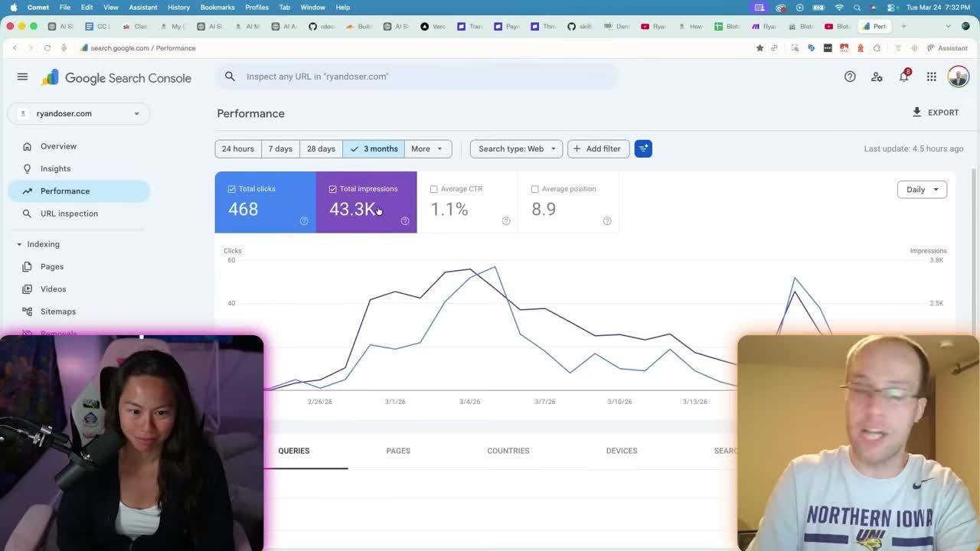Click the blue filter reset icon button
Screen dimensions: 980x551
(643, 148)
